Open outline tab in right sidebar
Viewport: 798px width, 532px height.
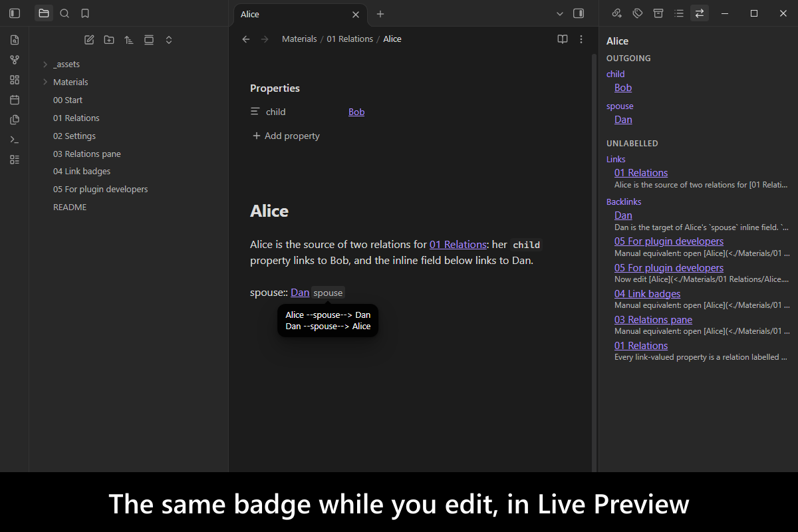[x=679, y=13]
